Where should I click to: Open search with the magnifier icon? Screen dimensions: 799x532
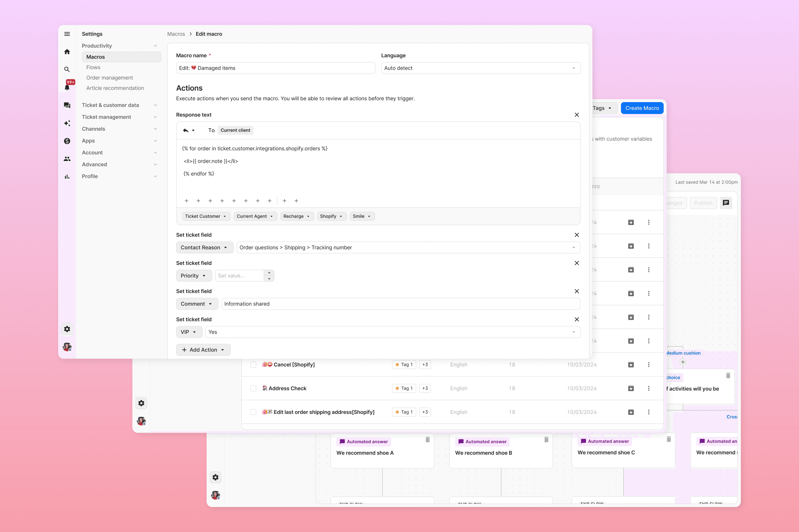point(67,69)
